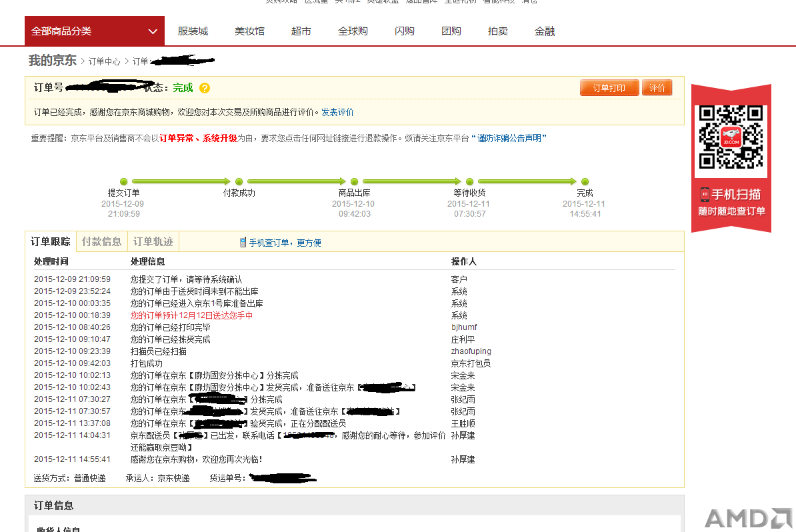This screenshot has height=532, width=796.
Task: Click the 感谢您在京东购物，欢迎您再次光临 entry
Action: pyautogui.click(x=197, y=459)
